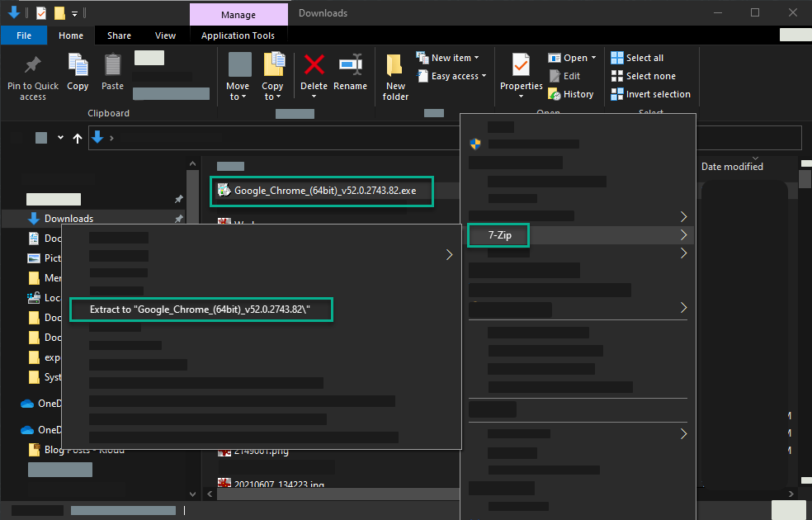Viewport: 812px width, 520px height.
Task: Click the Rename icon
Action: [351, 65]
